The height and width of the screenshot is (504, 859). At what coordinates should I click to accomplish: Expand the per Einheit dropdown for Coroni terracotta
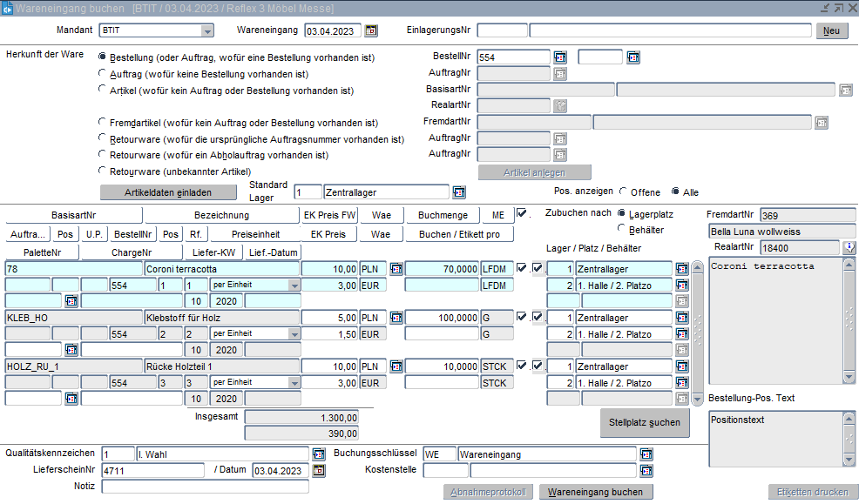294,286
